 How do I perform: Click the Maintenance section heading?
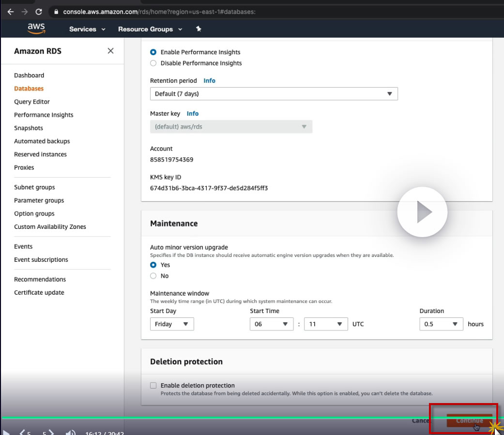point(174,223)
